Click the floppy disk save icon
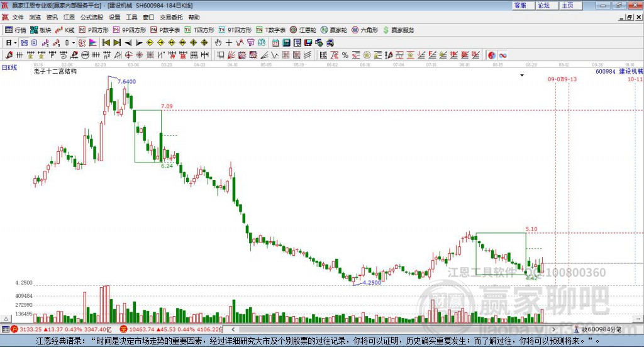The image size is (644, 347). pyautogui.click(x=308, y=43)
